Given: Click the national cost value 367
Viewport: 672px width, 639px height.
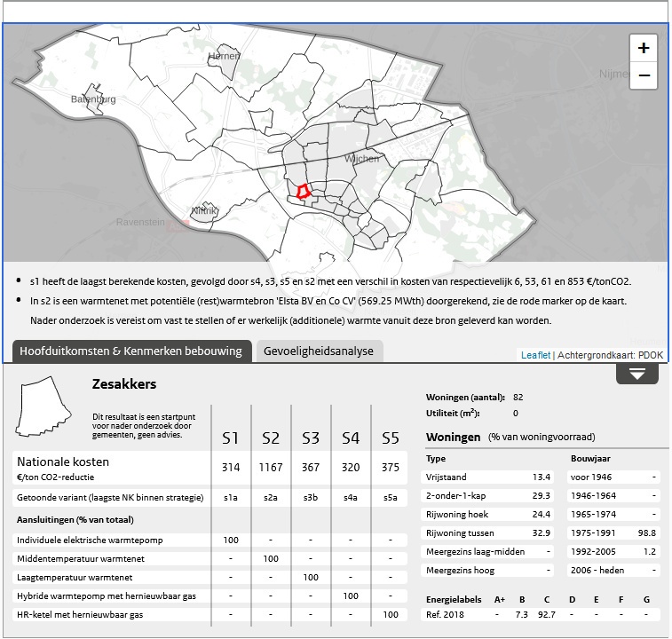Looking at the screenshot, I should click(311, 467).
